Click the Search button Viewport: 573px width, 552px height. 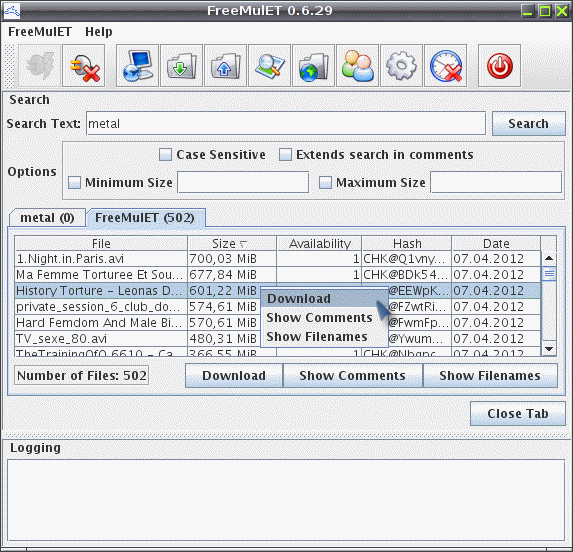[x=528, y=124]
